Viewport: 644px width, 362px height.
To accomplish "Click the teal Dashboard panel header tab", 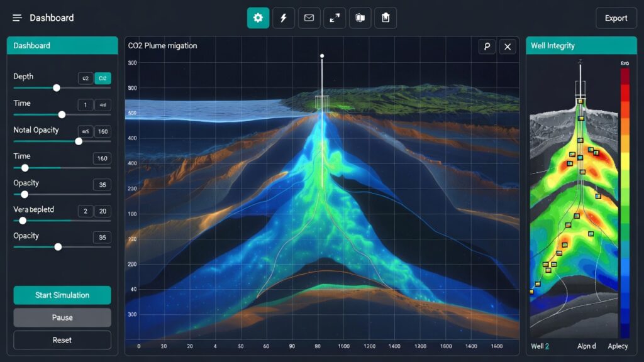I will click(62, 46).
